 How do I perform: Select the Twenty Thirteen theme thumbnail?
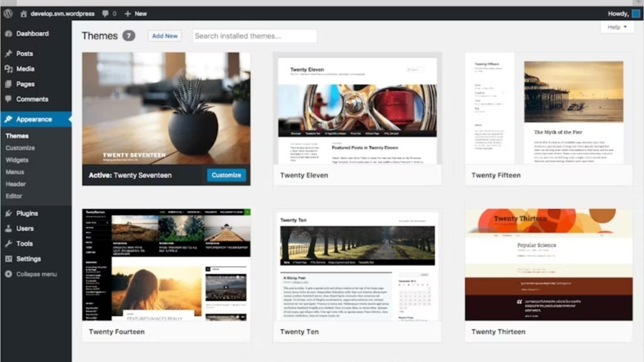548,265
